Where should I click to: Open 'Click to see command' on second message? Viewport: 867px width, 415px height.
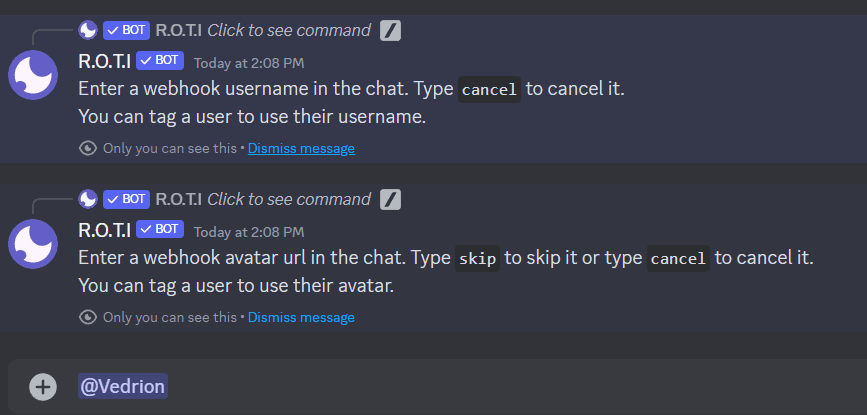point(289,199)
